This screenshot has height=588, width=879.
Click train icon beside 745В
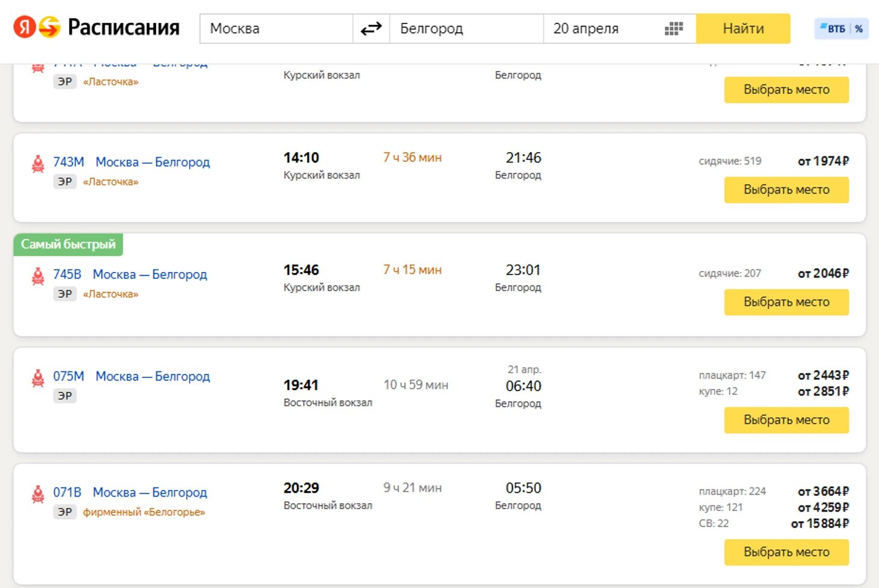38,276
